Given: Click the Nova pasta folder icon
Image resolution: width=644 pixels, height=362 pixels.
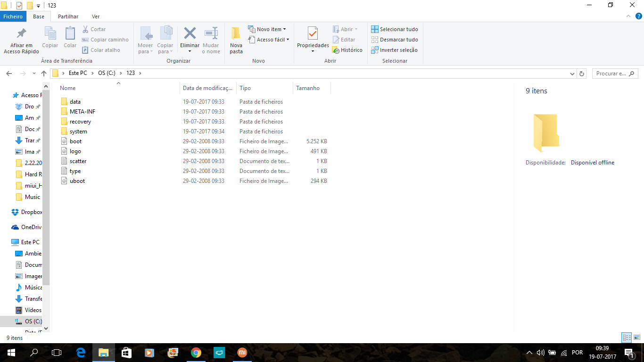Looking at the screenshot, I should click(x=236, y=34).
